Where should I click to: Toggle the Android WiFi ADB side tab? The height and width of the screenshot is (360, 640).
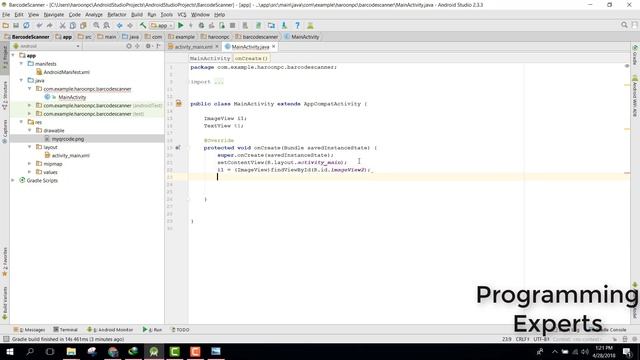point(635,95)
